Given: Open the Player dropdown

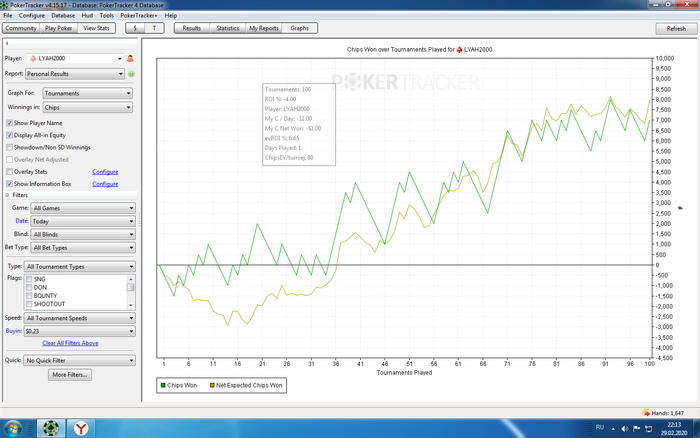Looking at the screenshot, I should click(x=75, y=58).
